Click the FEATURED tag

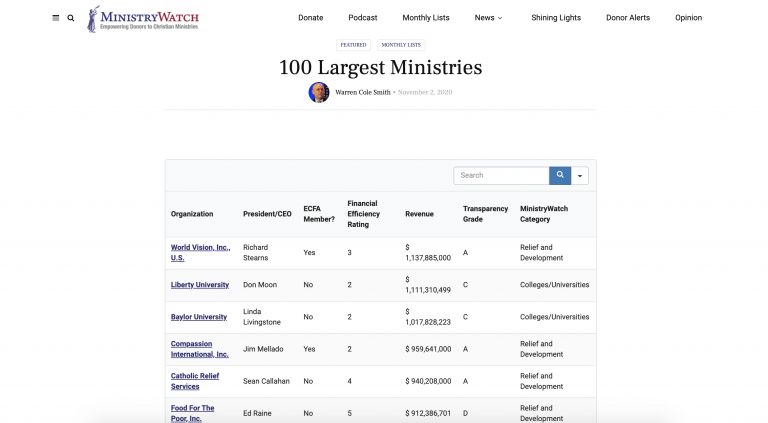tap(353, 45)
